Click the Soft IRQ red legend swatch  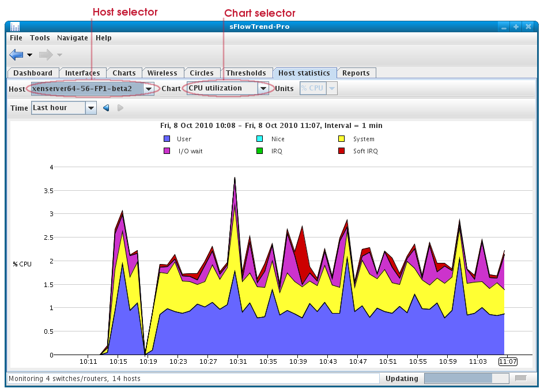click(x=341, y=151)
